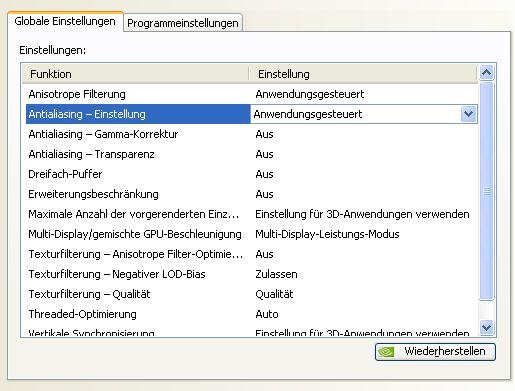Viewport: 515px width, 391px height.
Task: Click Aus value for Gamma-Korrektur
Action: [264, 134]
